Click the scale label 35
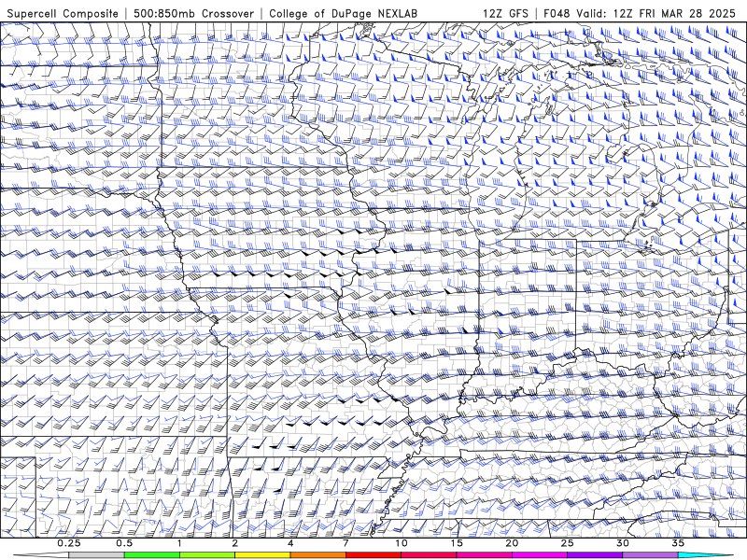Viewport: 747px width, 560px height. (x=678, y=543)
